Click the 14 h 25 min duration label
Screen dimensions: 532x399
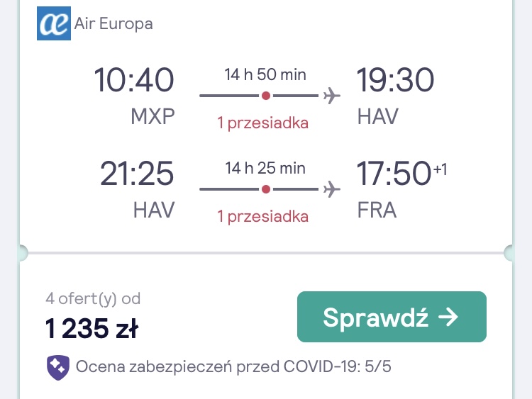pos(265,168)
